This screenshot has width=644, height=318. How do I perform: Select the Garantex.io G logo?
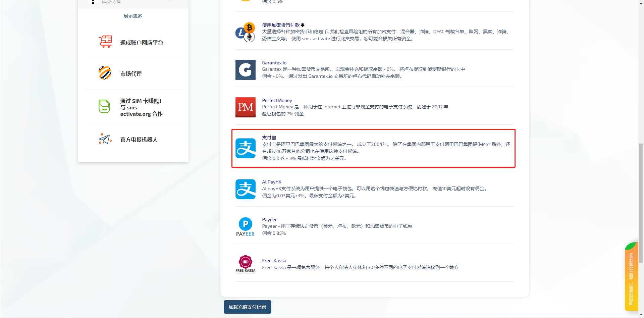click(x=245, y=70)
